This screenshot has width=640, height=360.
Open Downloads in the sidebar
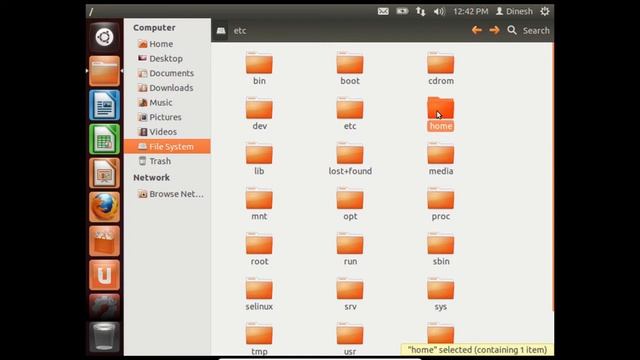point(167,88)
